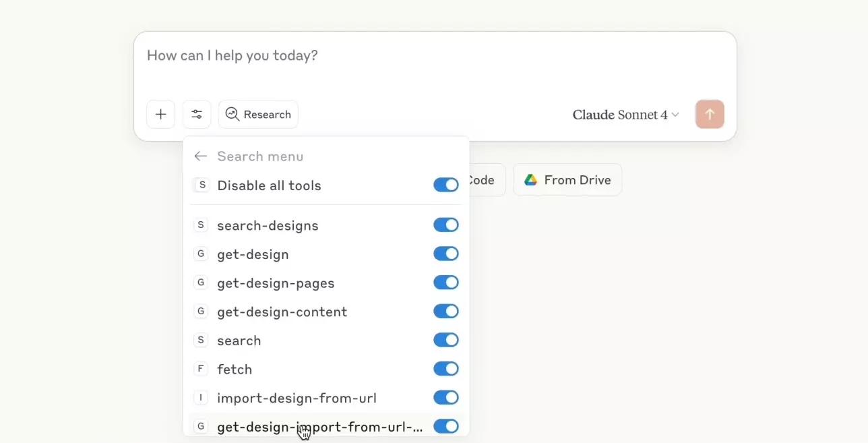Select the search-designs menu entry
The width and height of the screenshot is (868, 443).
click(x=326, y=225)
